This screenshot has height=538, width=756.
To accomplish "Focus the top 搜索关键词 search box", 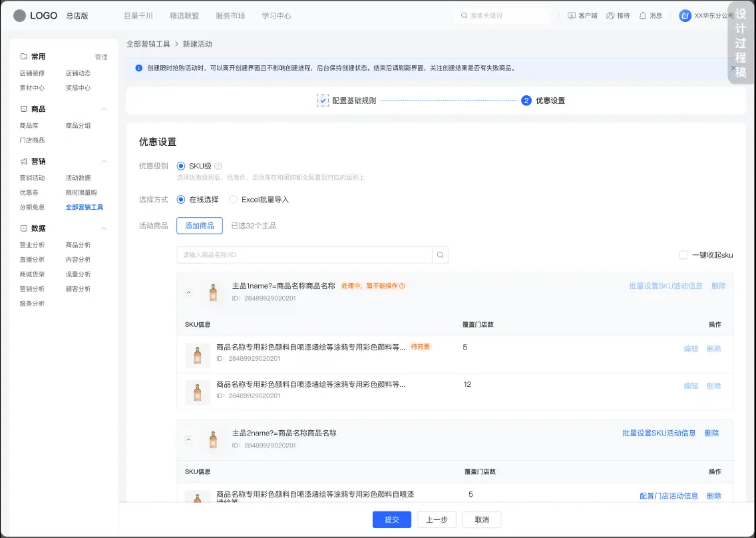I will click(503, 15).
